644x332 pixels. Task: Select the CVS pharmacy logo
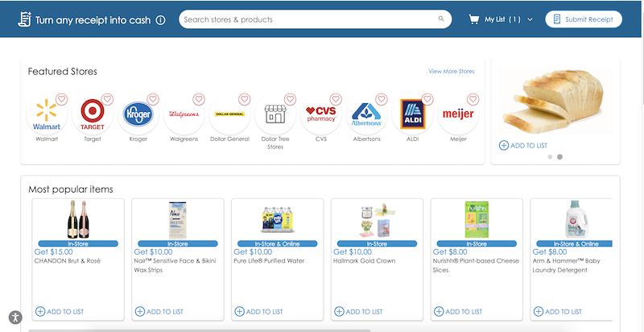[x=321, y=114]
